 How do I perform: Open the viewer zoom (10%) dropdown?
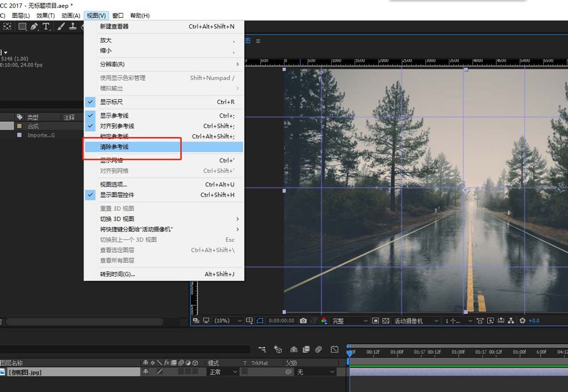(228, 320)
